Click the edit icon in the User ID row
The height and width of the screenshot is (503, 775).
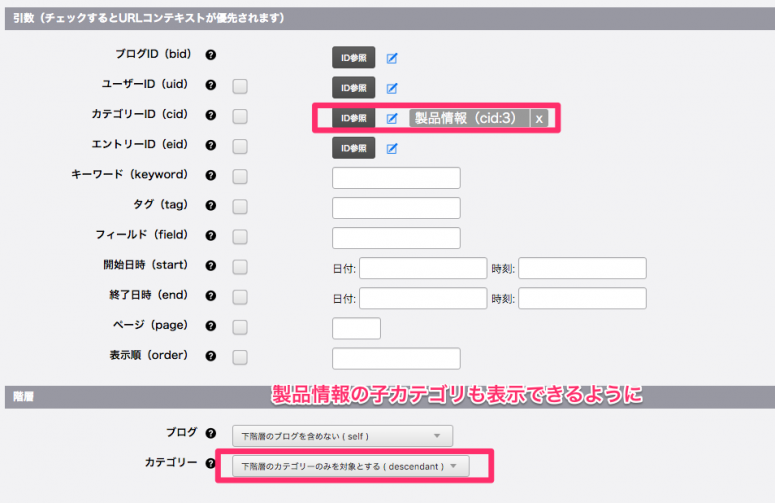pyautogui.click(x=392, y=88)
